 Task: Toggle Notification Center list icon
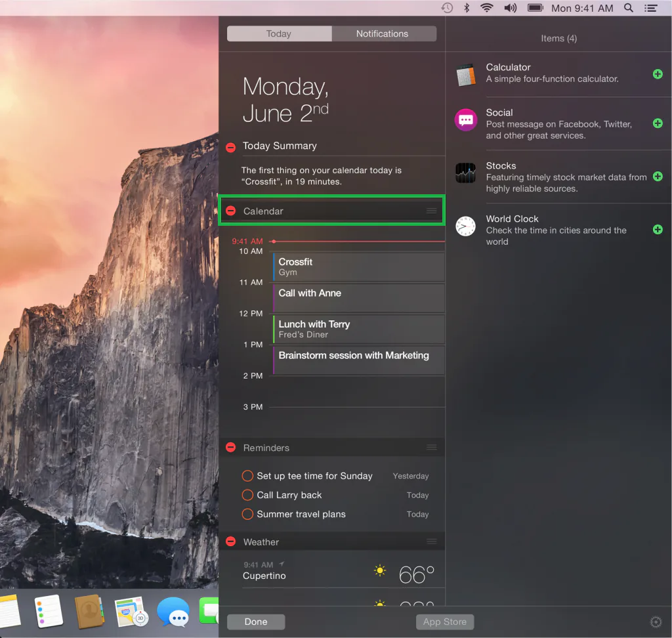[650, 8]
